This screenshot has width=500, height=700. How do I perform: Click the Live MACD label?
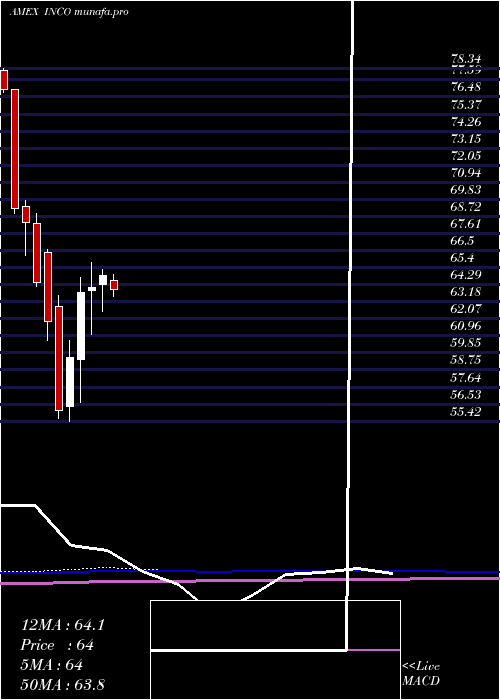(421, 674)
